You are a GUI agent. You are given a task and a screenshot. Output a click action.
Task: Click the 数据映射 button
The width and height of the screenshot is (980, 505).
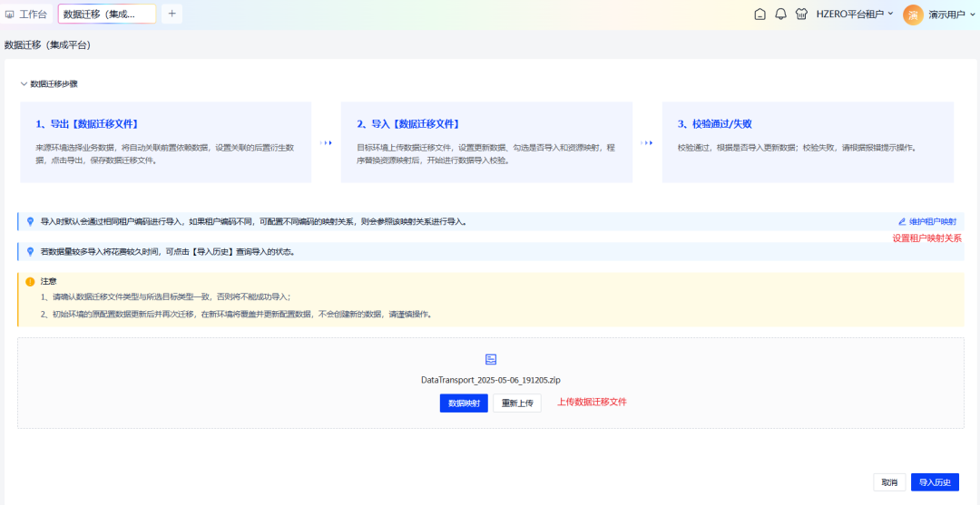(x=464, y=403)
